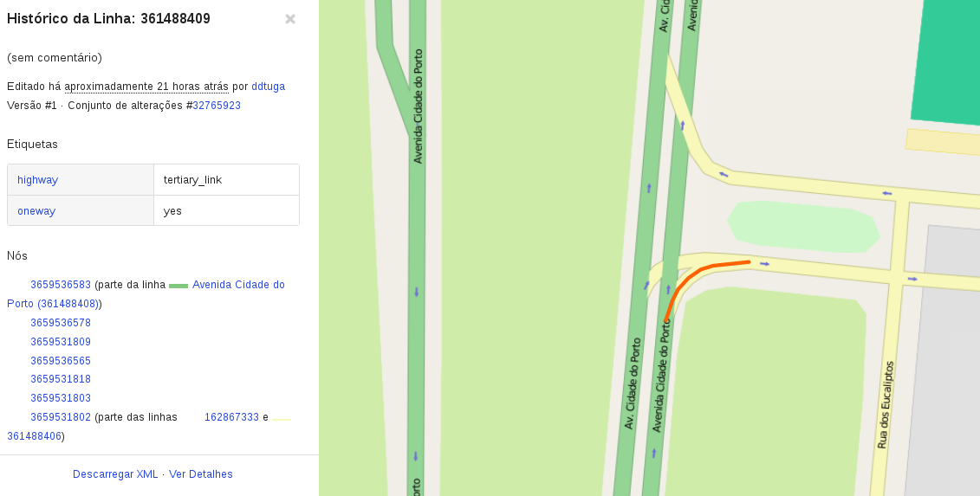Click the oneway tag key link

pyautogui.click(x=36, y=211)
